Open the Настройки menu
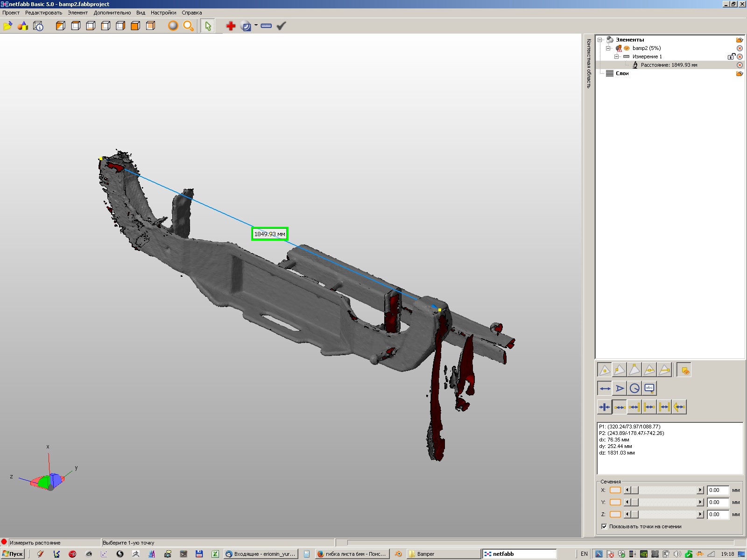 point(163,13)
